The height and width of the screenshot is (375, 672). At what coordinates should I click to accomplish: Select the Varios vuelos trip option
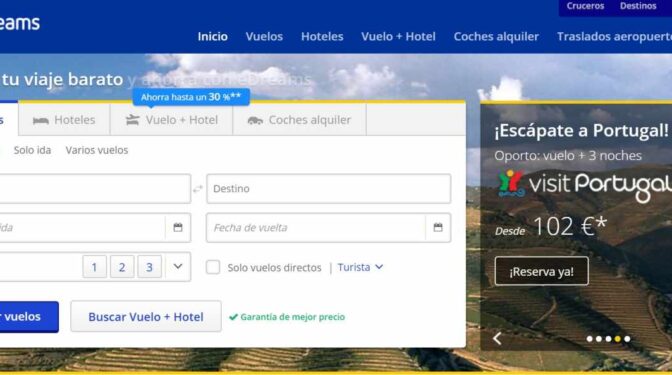click(97, 150)
